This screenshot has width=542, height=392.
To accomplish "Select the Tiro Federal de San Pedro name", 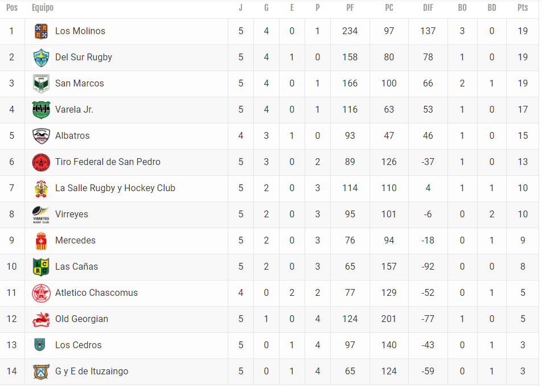I will click(x=108, y=162).
